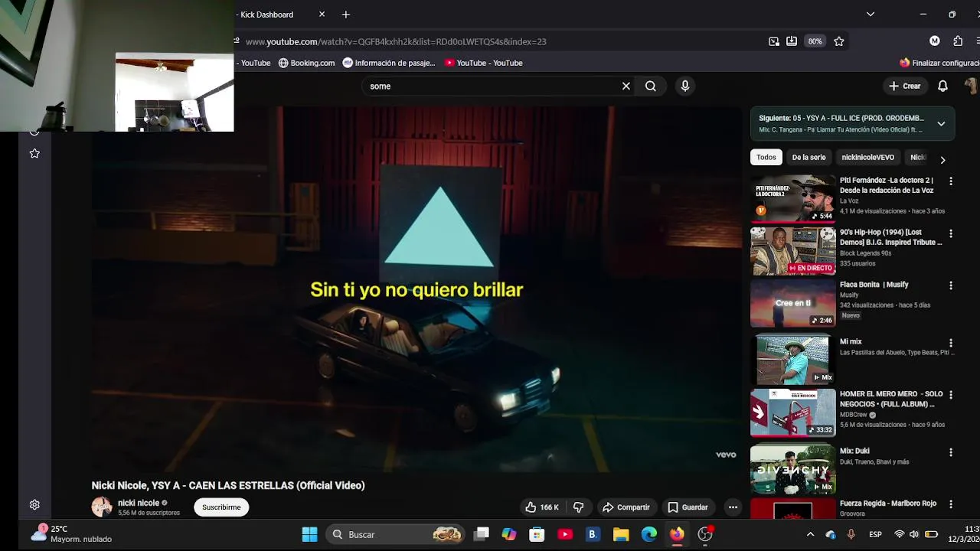Open the red YouTube app in taskbar
The width and height of the screenshot is (980, 551).
pos(565,534)
